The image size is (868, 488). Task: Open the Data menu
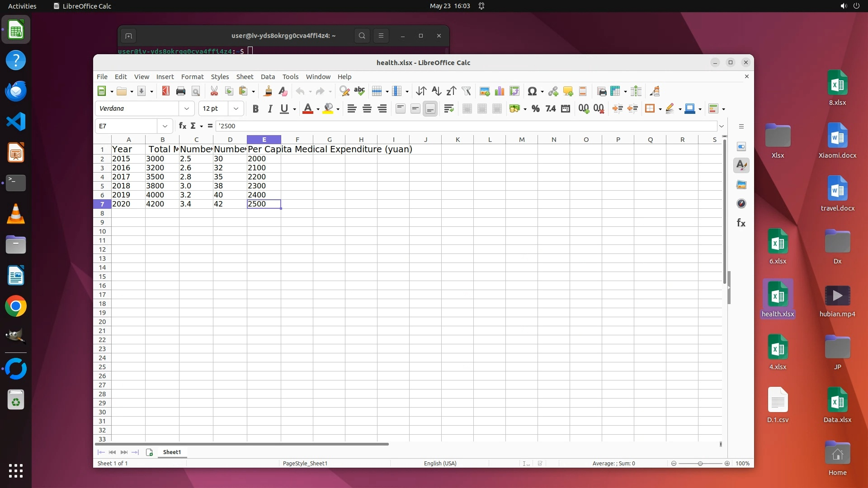tap(268, 77)
